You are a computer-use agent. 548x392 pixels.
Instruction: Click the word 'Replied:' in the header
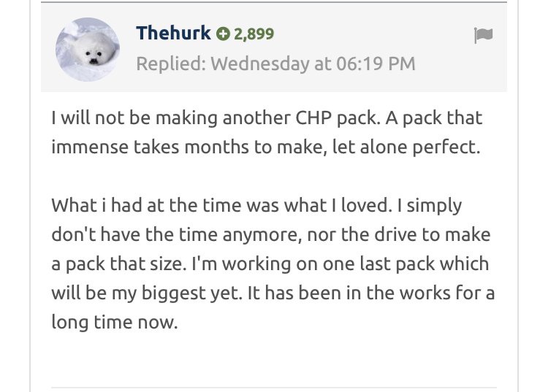point(170,64)
